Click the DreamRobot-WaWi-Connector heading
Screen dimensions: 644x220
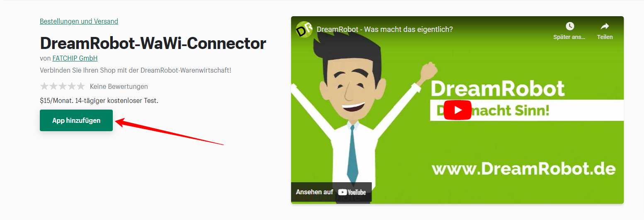coord(153,43)
